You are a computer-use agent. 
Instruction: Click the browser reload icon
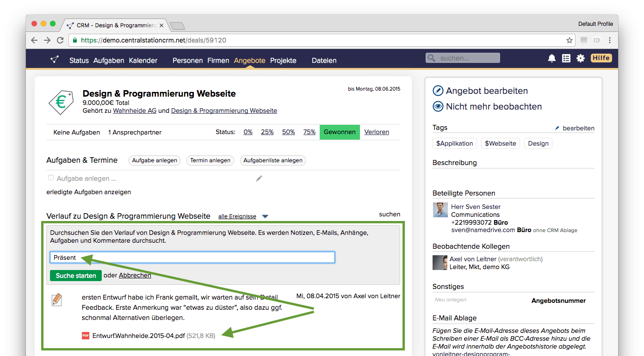pos(60,40)
